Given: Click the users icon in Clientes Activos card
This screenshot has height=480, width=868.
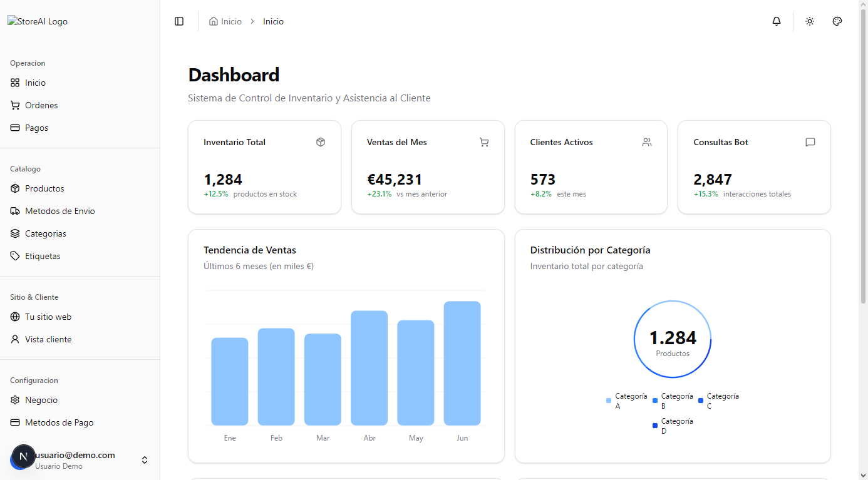Looking at the screenshot, I should click(x=647, y=142).
